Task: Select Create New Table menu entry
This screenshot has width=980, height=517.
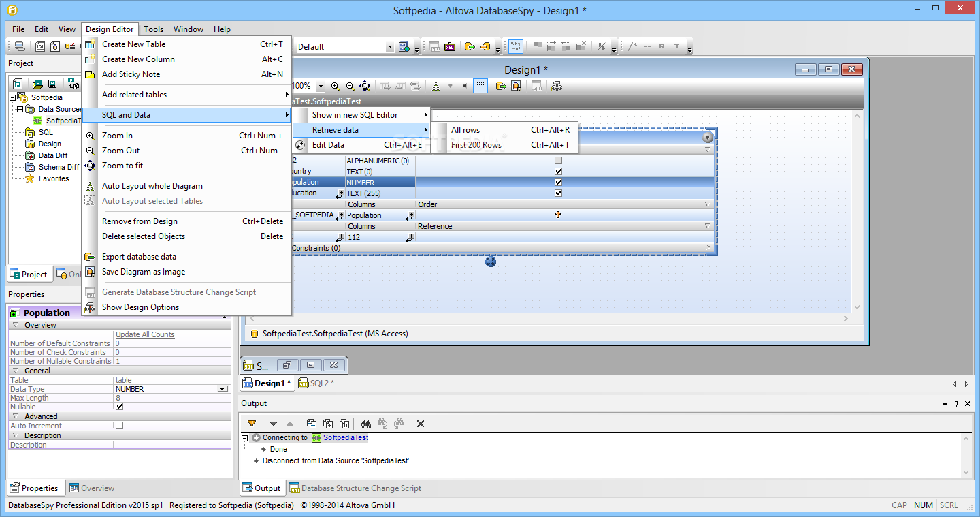Action: (186, 44)
